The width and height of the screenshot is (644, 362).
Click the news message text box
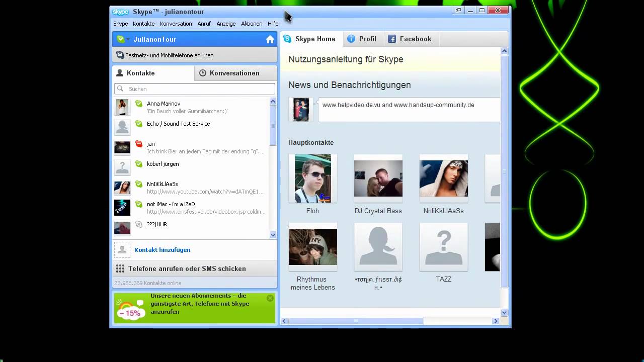(409, 110)
